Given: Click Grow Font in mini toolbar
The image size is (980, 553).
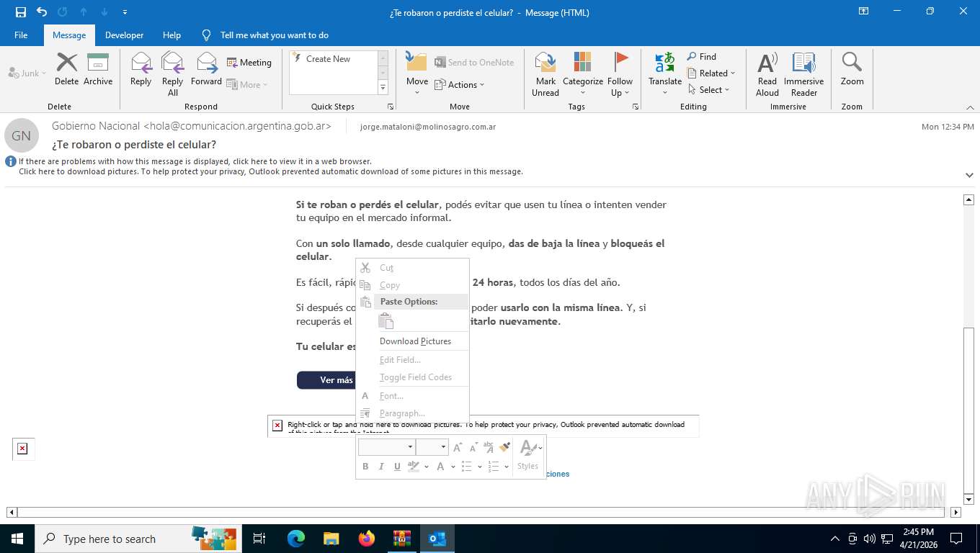Looking at the screenshot, I should point(458,447).
